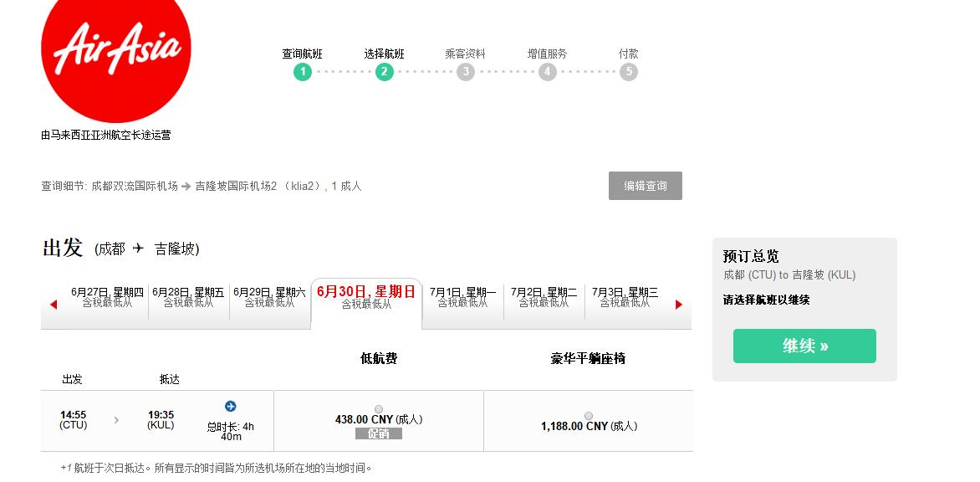980x482 pixels.
Task: Show earlier dates with left red arrow
Action: pos(54,305)
